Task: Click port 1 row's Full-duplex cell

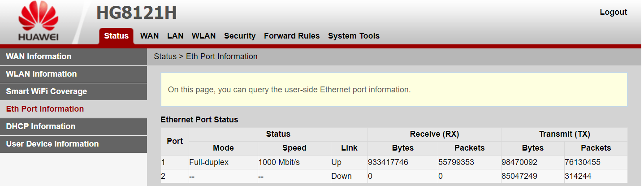Action: coord(223,162)
